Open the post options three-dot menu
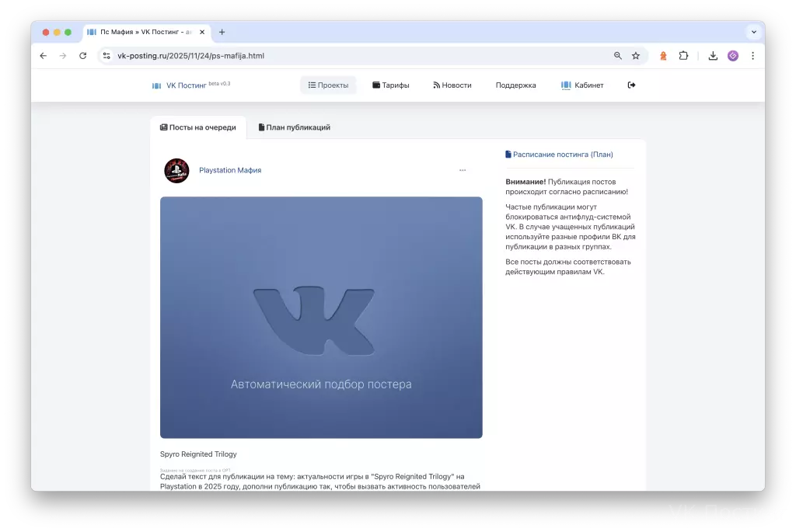Screen dimensions: 796x532 pyautogui.click(x=463, y=170)
